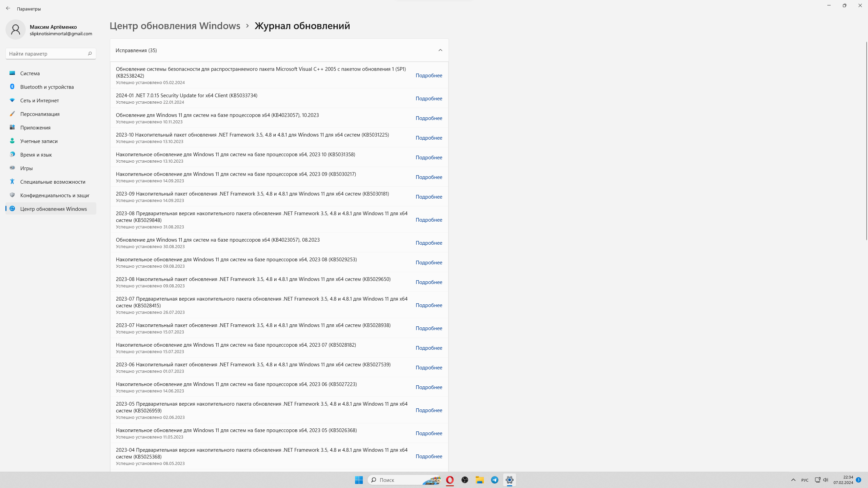The height and width of the screenshot is (488, 868).
Task: Click the user profile avatar icon
Action: tap(16, 29)
